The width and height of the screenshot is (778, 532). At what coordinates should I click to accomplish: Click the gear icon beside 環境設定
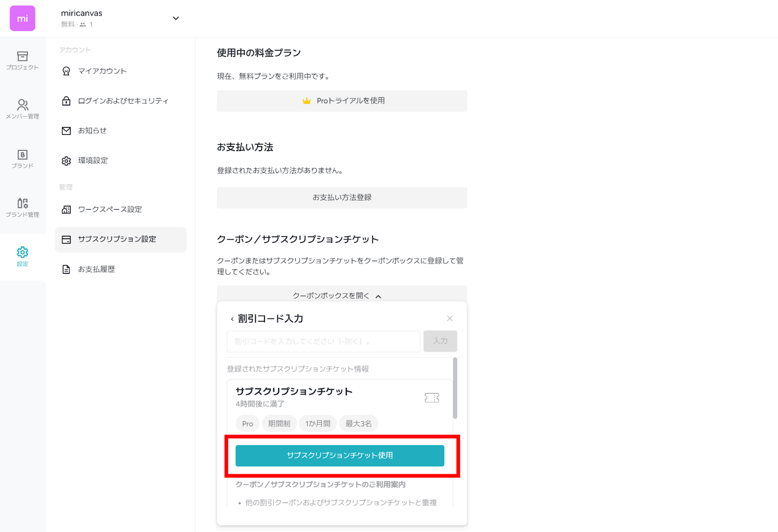66,161
